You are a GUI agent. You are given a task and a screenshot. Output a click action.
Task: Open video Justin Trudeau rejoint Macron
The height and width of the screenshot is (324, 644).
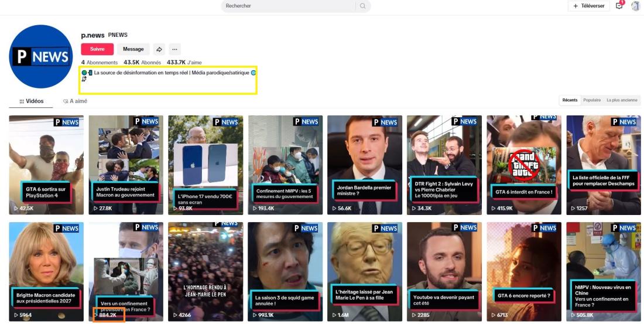(126, 165)
